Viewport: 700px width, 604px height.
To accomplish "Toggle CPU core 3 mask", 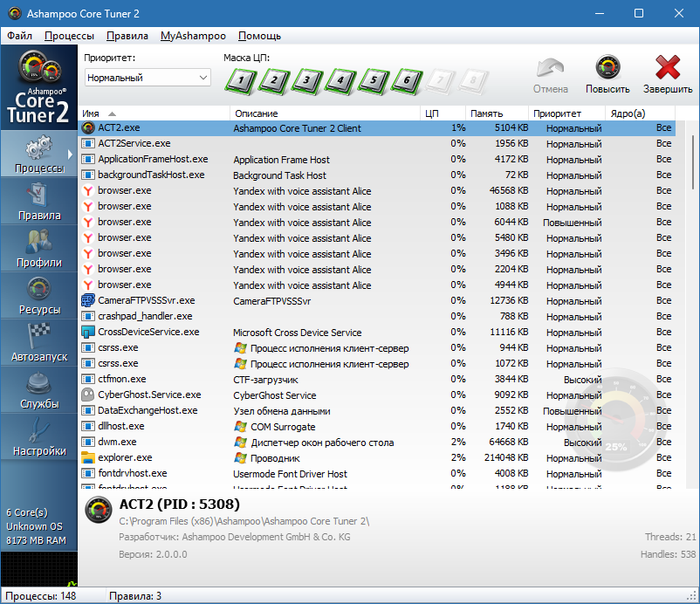I will pyautogui.click(x=307, y=81).
